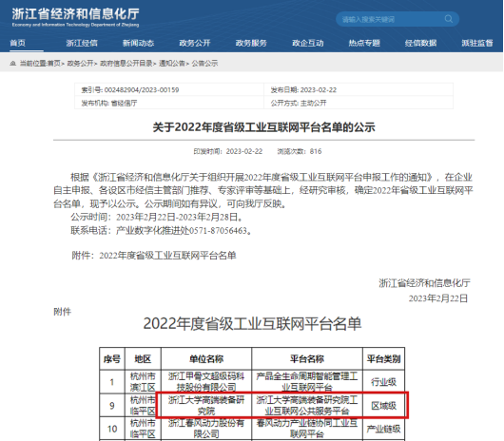Viewport: 504px width, 441px height.
Task: Open the 新闻动态 navigation menu
Action: pyautogui.click(x=138, y=43)
